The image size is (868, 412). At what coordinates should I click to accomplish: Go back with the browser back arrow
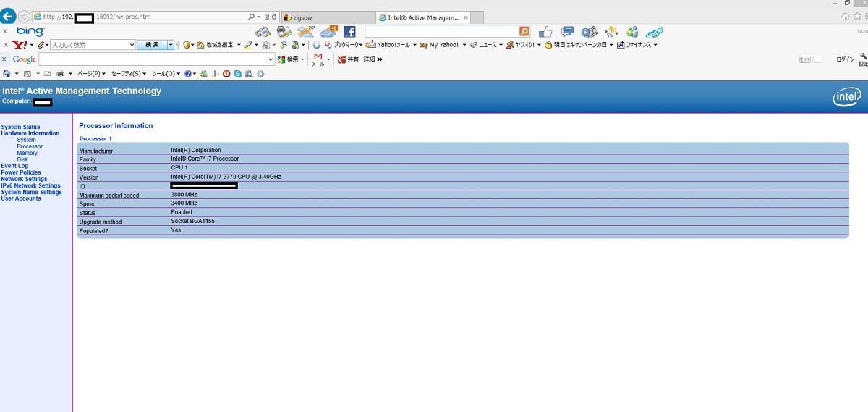[8, 16]
